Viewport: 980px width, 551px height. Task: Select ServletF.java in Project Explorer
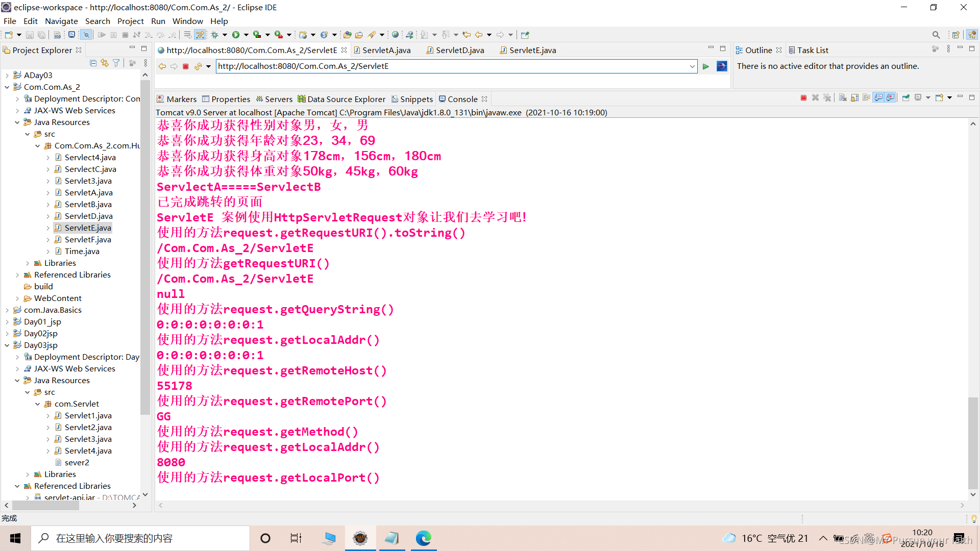[x=88, y=239]
